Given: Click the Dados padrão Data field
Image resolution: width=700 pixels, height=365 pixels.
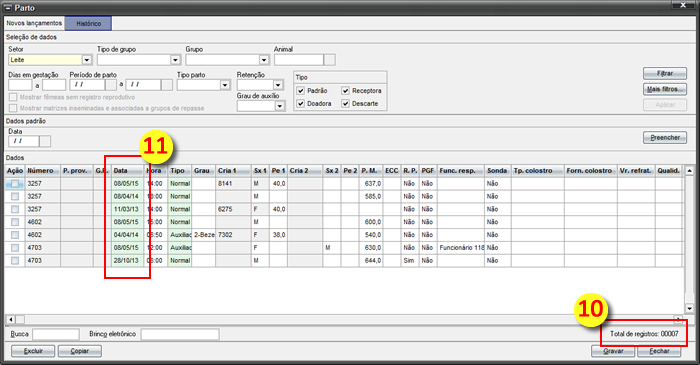Looking at the screenshot, I should [24, 141].
